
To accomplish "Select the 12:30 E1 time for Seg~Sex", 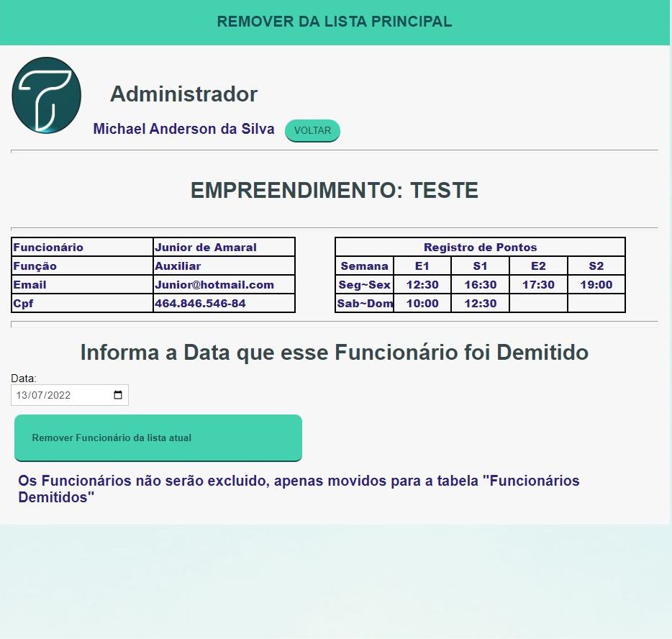I will coord(422,285).
